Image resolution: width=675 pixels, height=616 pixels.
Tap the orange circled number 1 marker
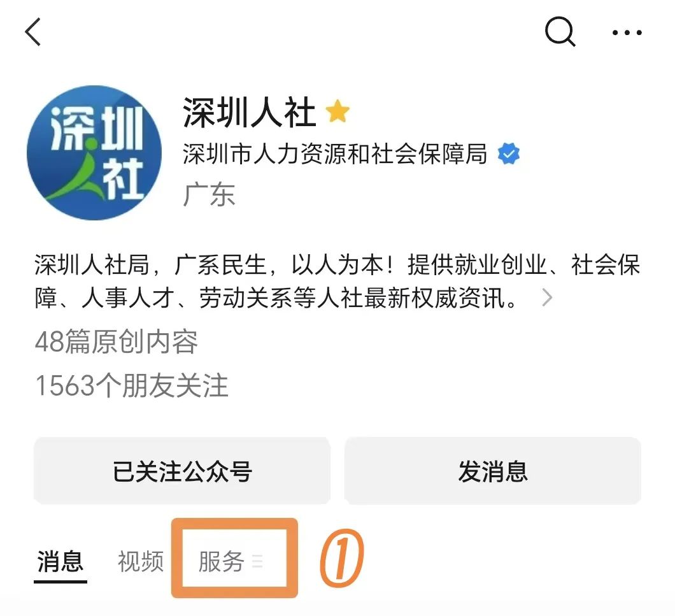[x=342, y=558]
